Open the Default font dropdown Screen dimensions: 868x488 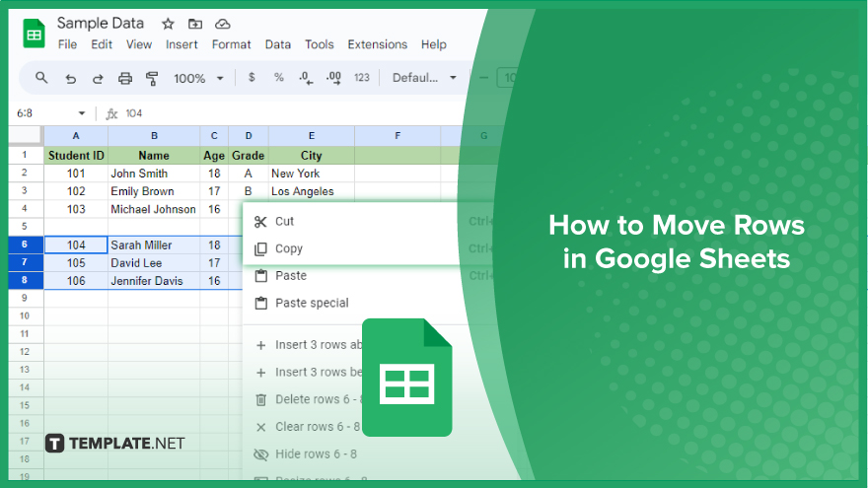point(424,78)
